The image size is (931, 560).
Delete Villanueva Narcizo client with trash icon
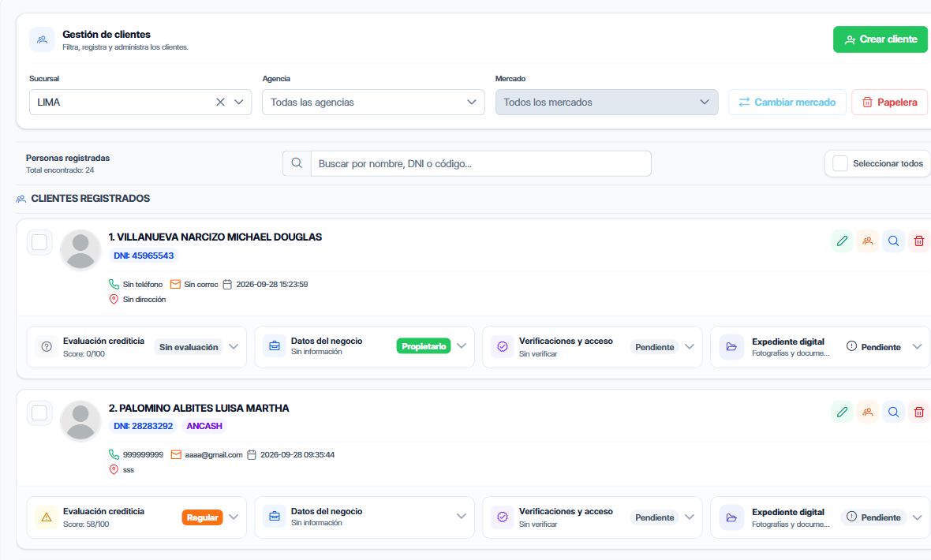(x=919, y=241)
